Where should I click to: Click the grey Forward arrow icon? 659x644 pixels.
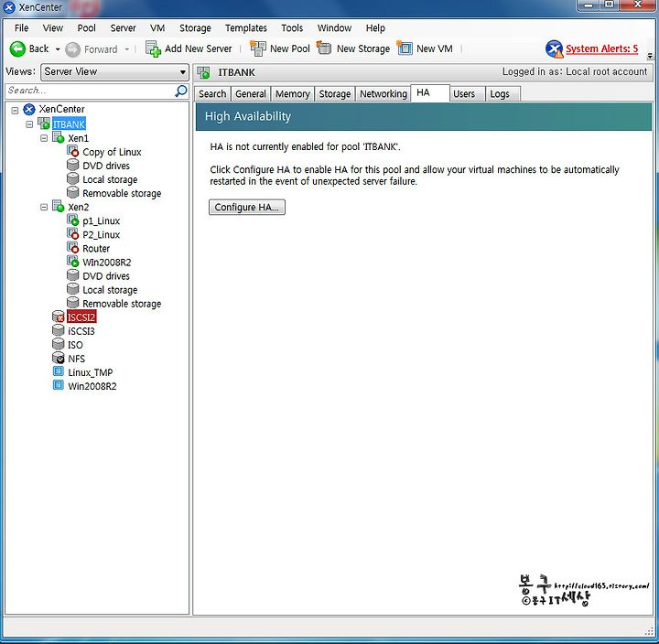pyautogui.click(x=72, y=49)
